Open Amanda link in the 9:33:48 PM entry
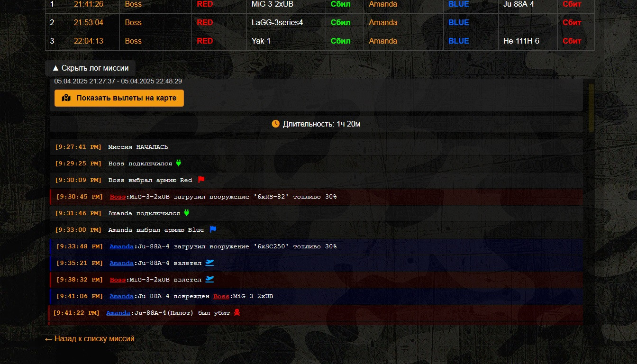This screenshot has height=364, width=637. (121, 246)
